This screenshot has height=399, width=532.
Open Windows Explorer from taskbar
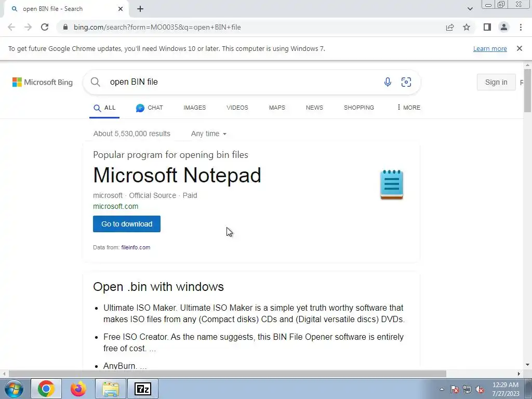click(110, 389)
